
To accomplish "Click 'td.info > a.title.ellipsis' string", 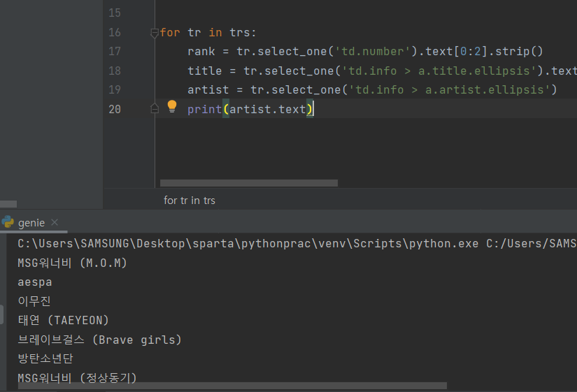I will 439,71.
